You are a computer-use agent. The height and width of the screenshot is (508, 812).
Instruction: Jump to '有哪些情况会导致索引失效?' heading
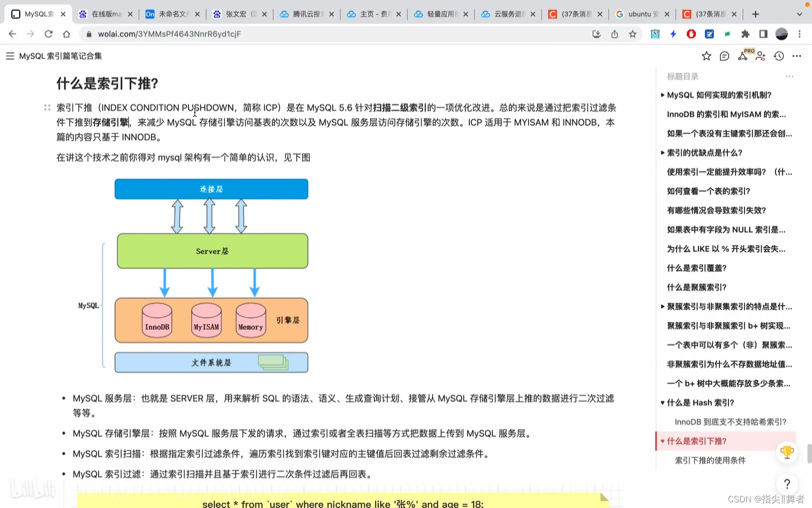[x=717, y=211]
